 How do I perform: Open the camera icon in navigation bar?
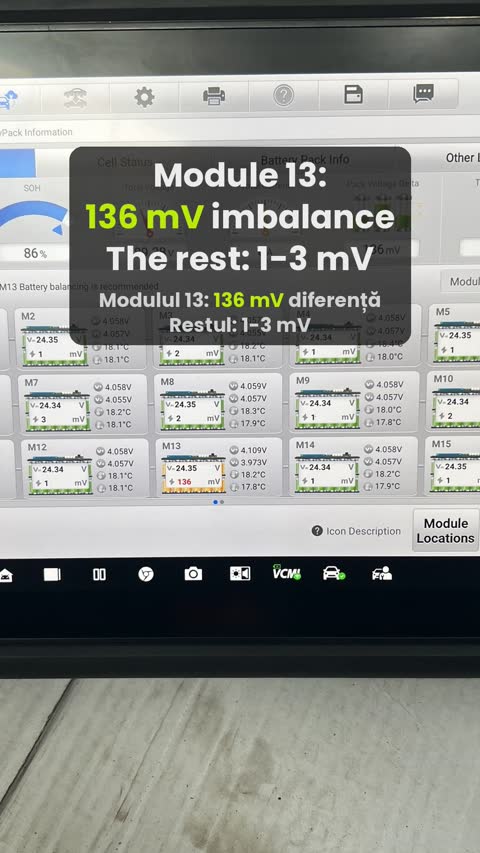click(x=193, y=573)
